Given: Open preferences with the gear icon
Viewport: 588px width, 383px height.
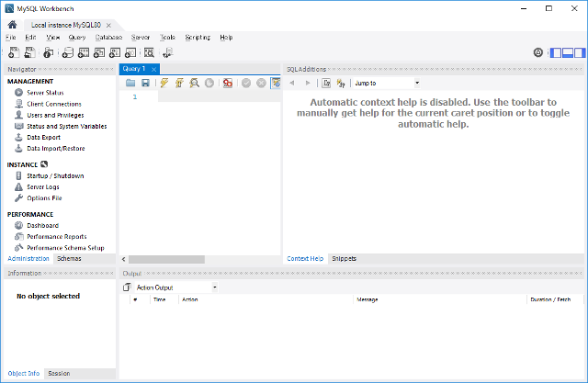Looking at the screenshot, I should [x=538, y=52].
